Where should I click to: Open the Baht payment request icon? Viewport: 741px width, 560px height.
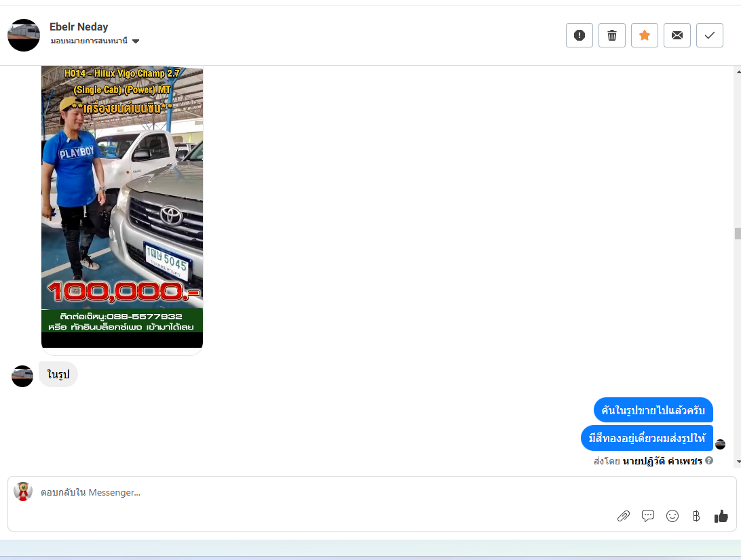coord(696,516)
